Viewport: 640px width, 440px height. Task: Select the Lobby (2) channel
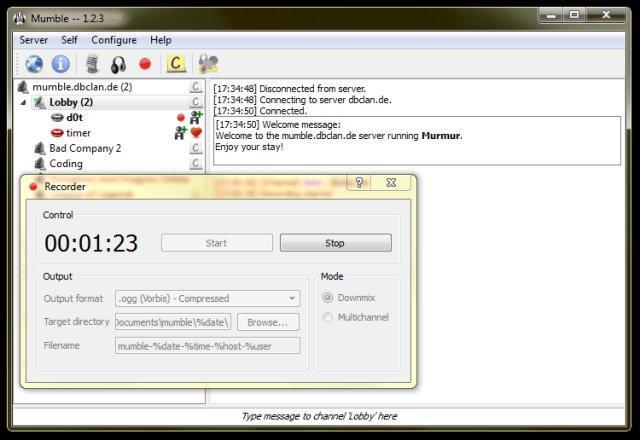click(x=71, y=102)
